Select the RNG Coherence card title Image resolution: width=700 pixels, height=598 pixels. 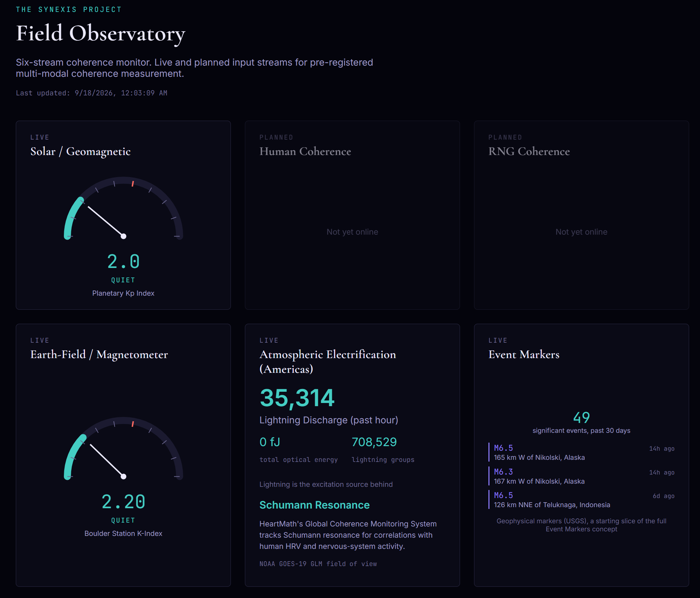coord(529,152)
